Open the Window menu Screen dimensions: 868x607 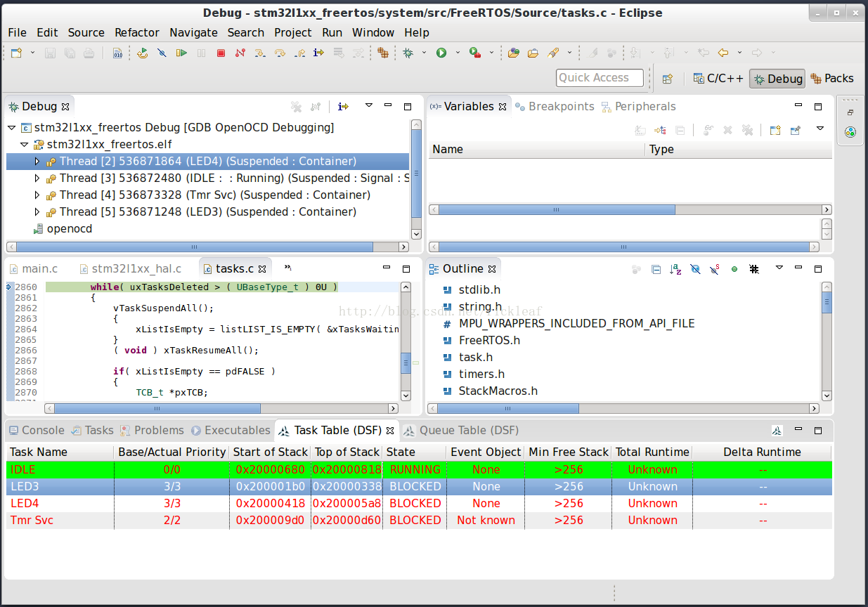373,32
